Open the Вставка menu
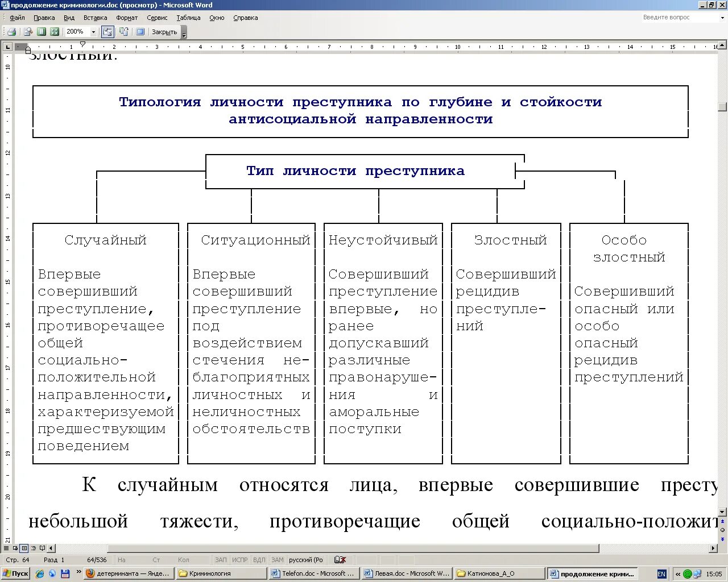 (95, 17)
